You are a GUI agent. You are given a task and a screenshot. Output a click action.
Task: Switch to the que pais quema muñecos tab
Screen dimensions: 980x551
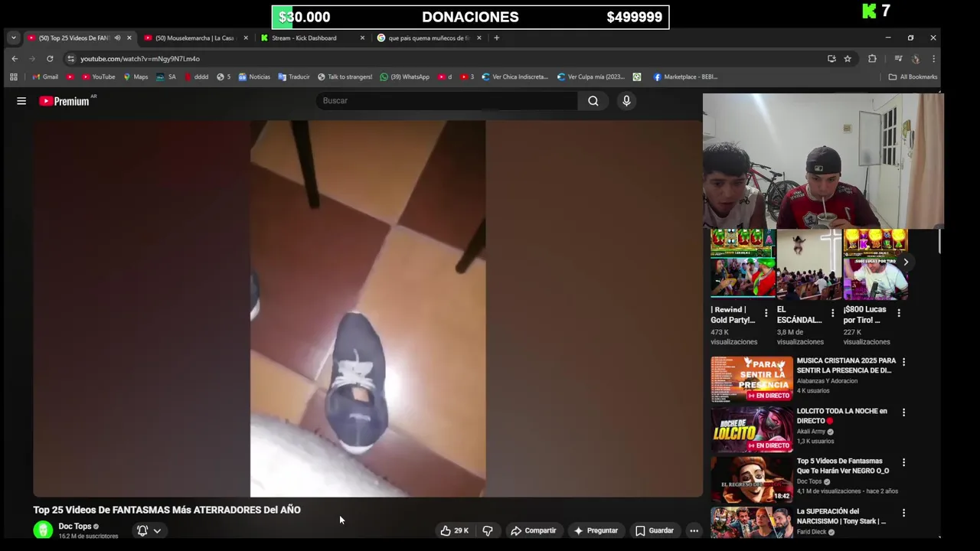click(x=427, y=37)
